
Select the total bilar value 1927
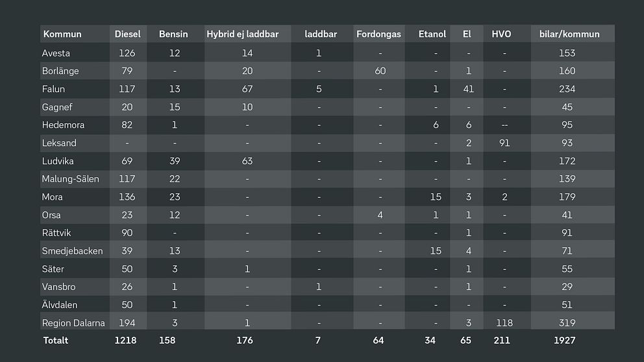point(565,340)
